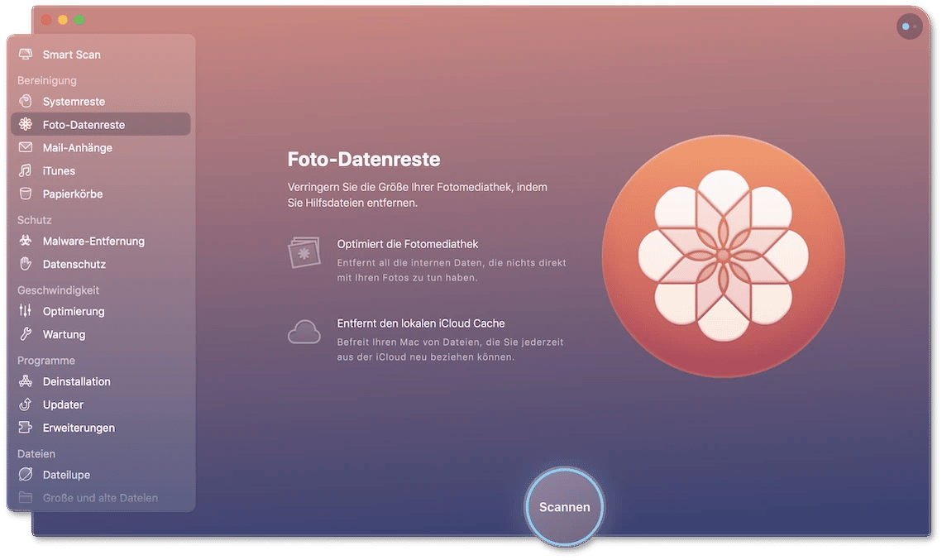The width and height of the screenshot is (942, 560).
Task: Click the Optimierung sliders icon
Action: [26, 311]
